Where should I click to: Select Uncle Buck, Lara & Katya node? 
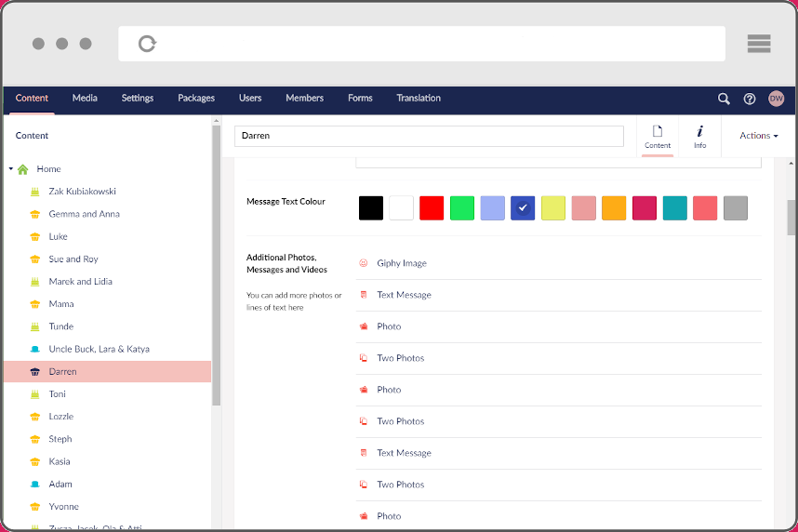pyautogui.click(x=99, y=350)
